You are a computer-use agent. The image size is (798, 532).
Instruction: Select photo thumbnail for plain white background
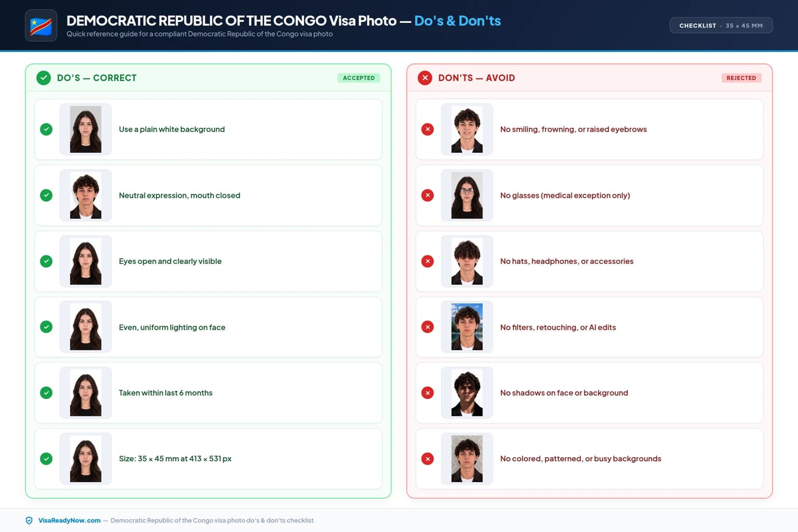pos(86,129)
